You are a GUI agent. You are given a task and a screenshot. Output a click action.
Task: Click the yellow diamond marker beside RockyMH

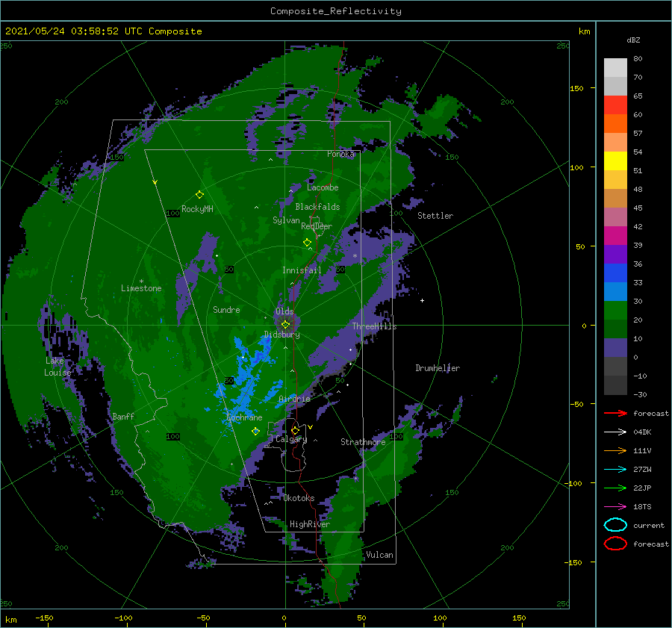point(199,195)
